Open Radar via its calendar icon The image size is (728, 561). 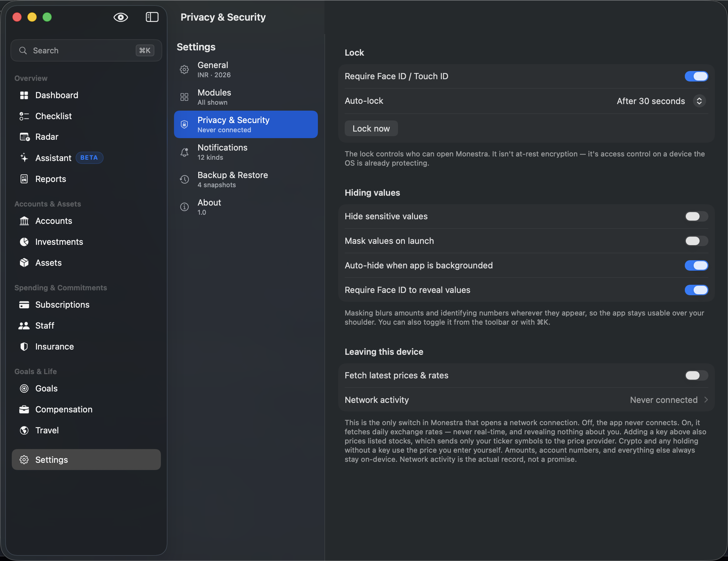click(x=24, y=137)
